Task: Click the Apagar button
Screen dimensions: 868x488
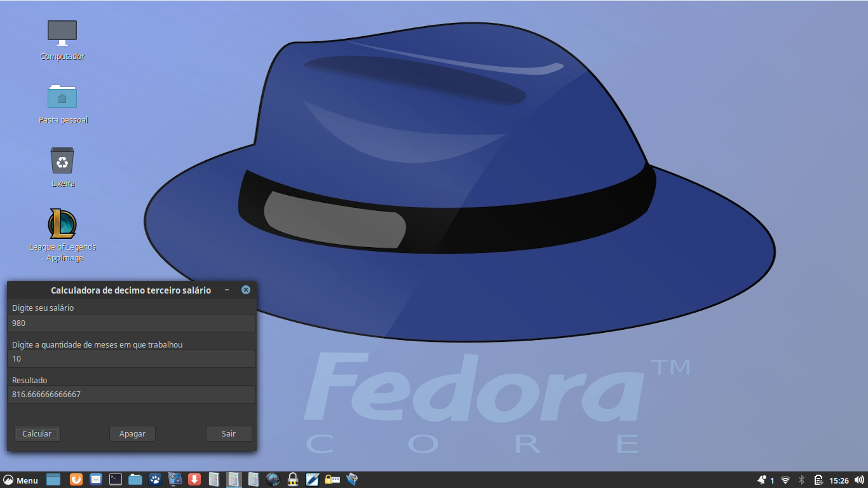Action: click(132, 433)
